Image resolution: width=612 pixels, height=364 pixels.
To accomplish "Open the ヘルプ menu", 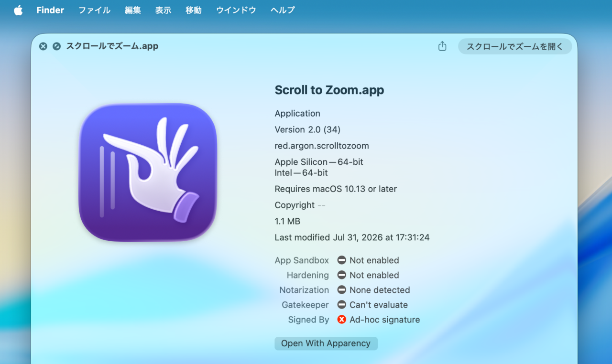I will 283,10.
